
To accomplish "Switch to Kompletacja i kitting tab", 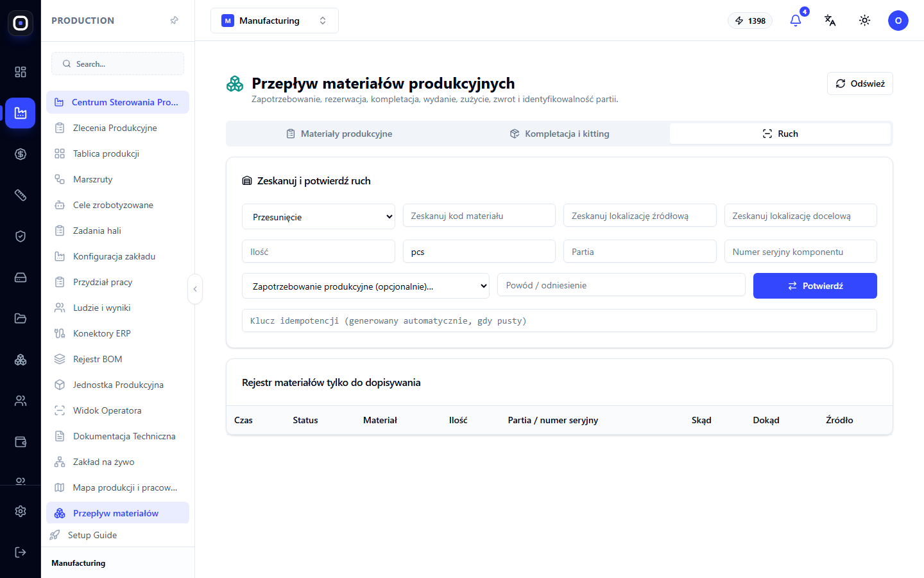I will pyautogui.click(x=560, y=134).
